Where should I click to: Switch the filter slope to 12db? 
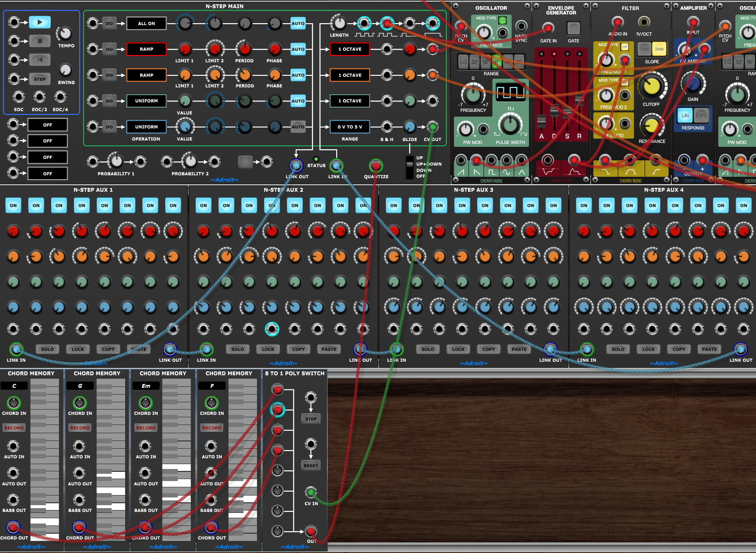click(644, 49)
